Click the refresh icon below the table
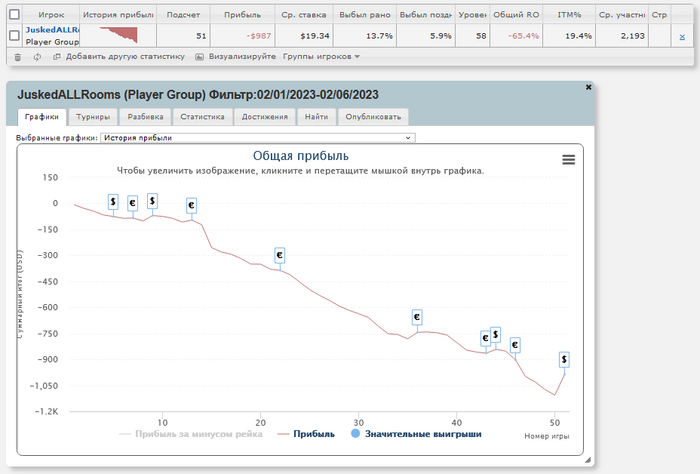700x474 pixels. tap(37, 57)
